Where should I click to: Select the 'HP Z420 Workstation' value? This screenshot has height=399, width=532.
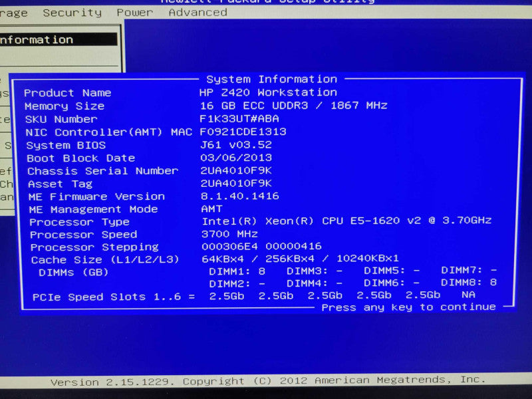(268, 92)
